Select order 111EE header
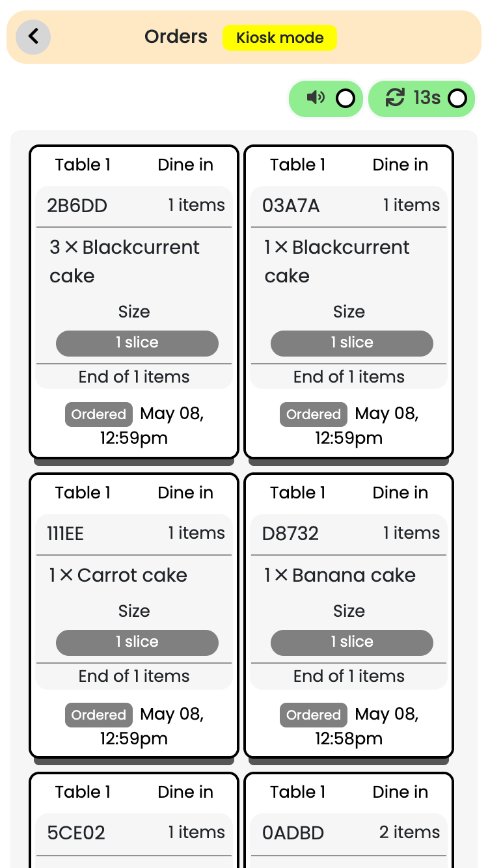The height and width of the screenshot is (868, 488). point(133,534)
